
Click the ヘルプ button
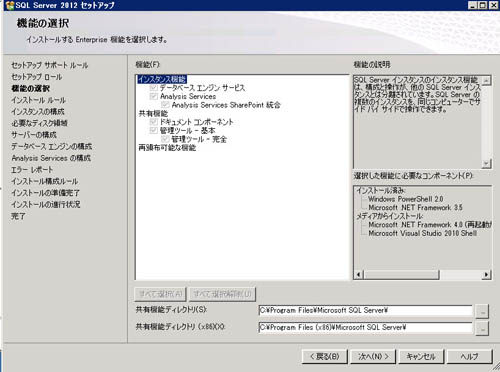point(469,357)
